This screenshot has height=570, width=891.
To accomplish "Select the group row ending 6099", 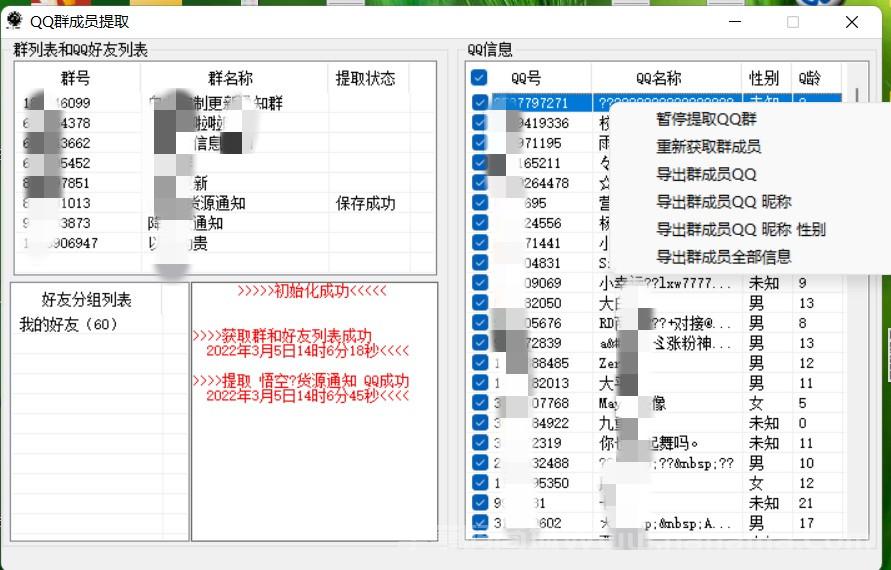I will (x=225, y=103).
